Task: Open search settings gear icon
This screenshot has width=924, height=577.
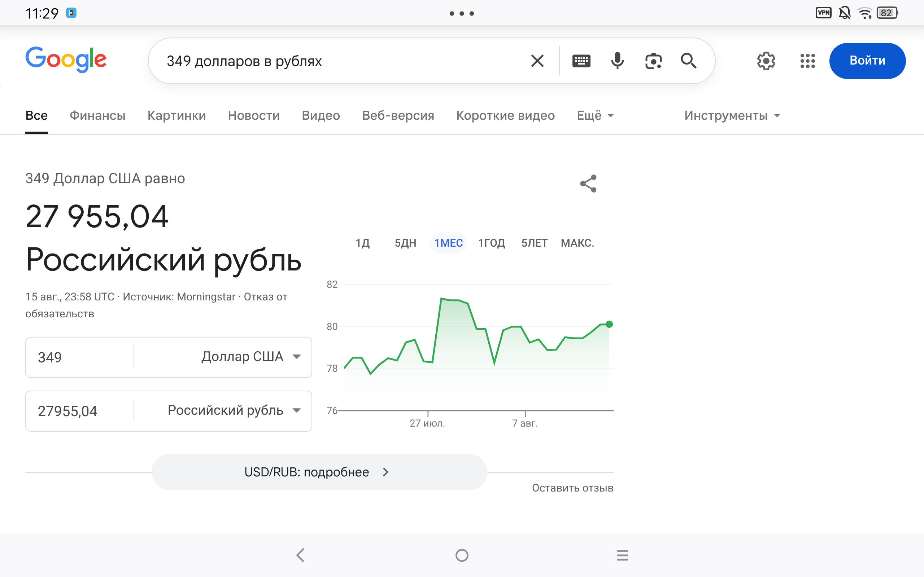Action: click(x=766, y=61)
